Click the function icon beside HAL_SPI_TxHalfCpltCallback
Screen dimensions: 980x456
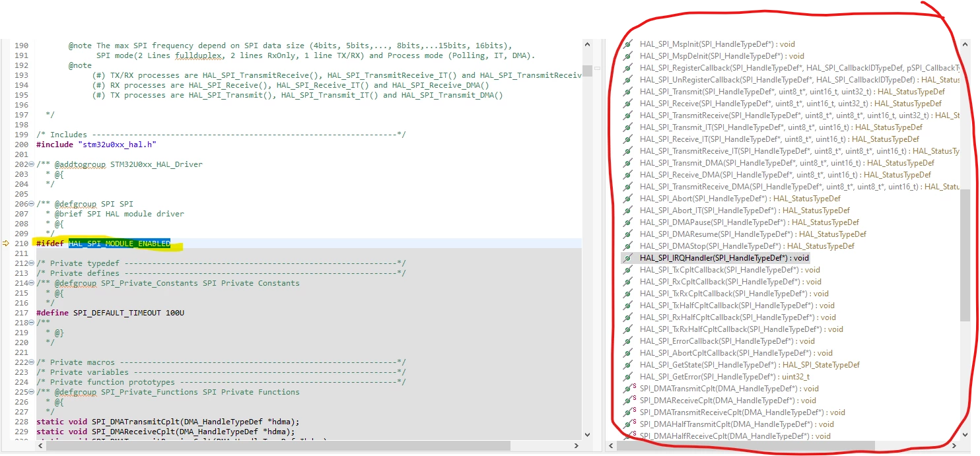(628, 306)
